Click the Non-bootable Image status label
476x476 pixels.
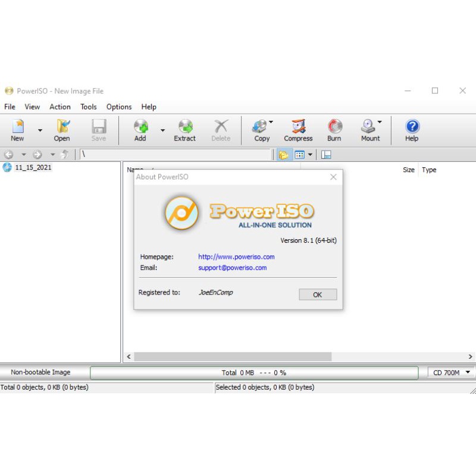click(40, 372)
